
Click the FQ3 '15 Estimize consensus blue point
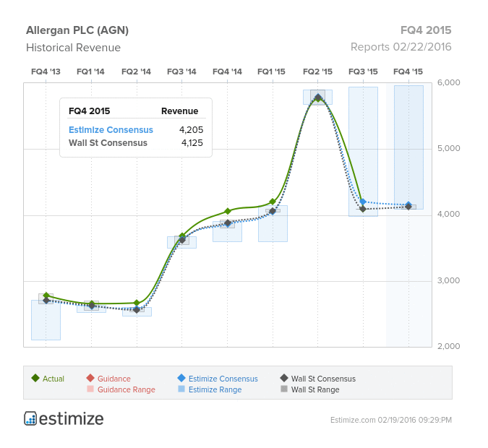[363, 202]
